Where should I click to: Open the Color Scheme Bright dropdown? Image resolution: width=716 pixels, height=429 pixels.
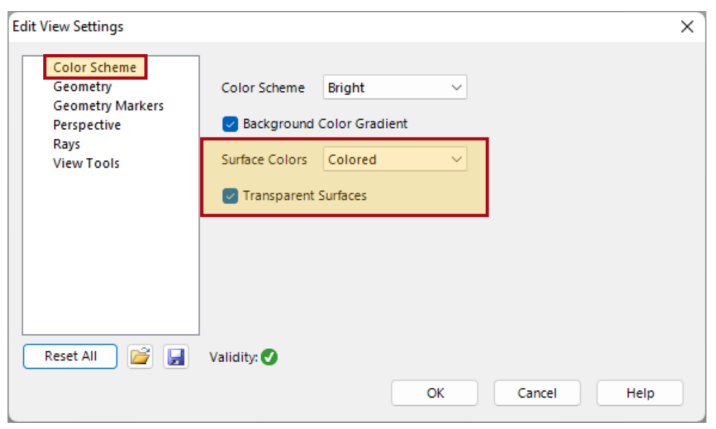395,87
